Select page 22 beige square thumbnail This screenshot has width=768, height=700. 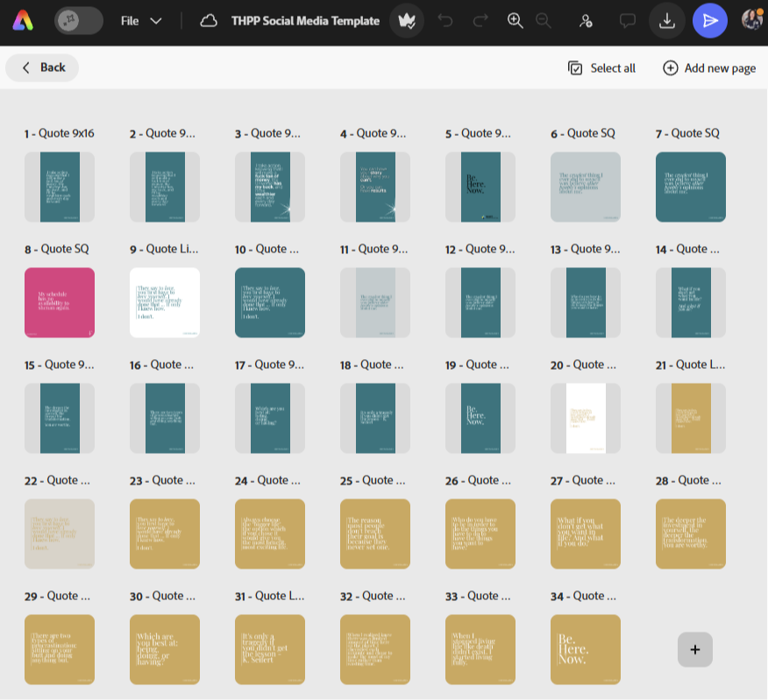pyautogui.click(x=60, y=534)
